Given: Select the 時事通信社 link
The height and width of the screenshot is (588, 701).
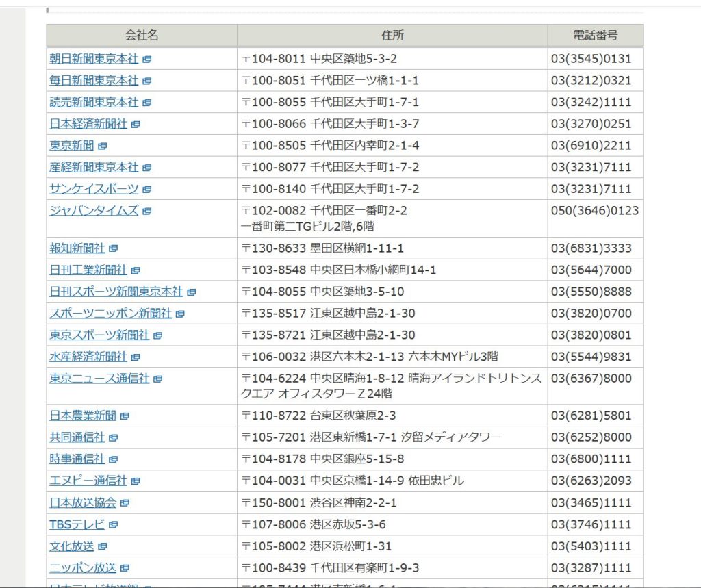Looking at the screenshot, I should pos(77,459).
